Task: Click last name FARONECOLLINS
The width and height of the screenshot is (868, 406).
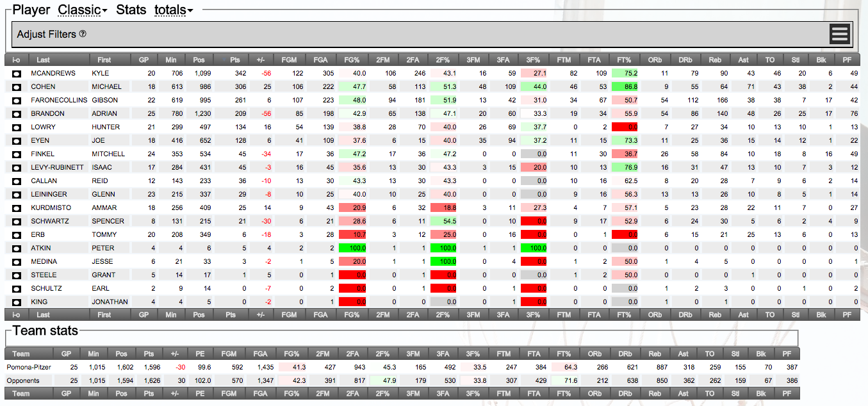Action: click(x=59, y=101)
